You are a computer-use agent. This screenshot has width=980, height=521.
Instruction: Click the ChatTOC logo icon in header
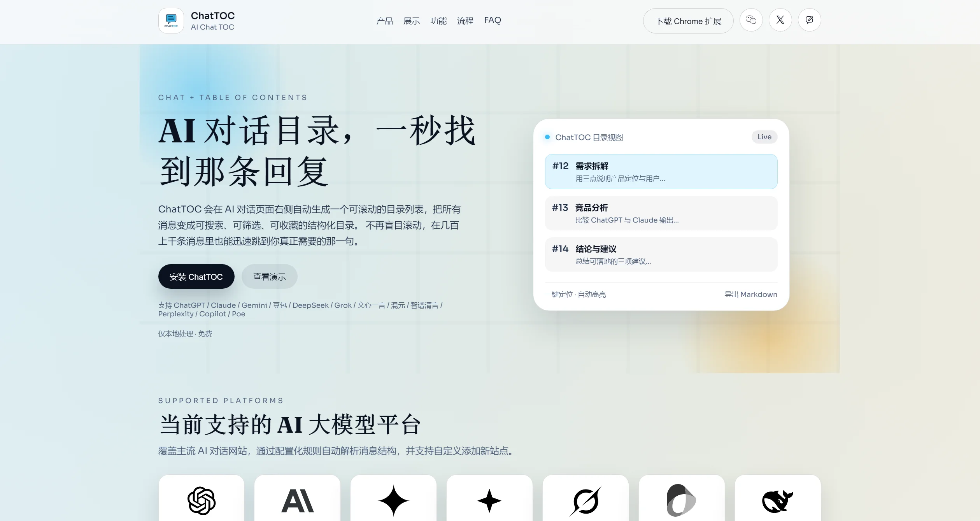coord(171,21)
